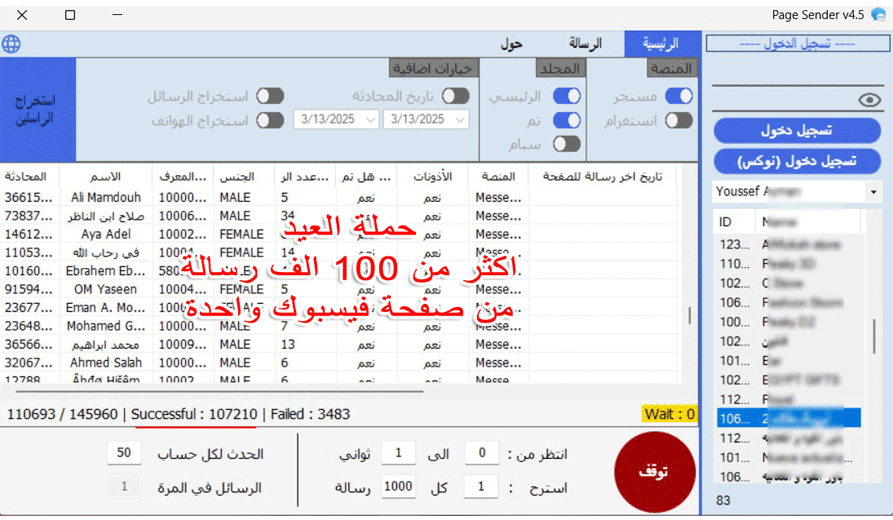Image resolution: width=893 pixels, height=520 pixels.
Task: Sort by the الجنس gender column header
Action: coord(243,177)
